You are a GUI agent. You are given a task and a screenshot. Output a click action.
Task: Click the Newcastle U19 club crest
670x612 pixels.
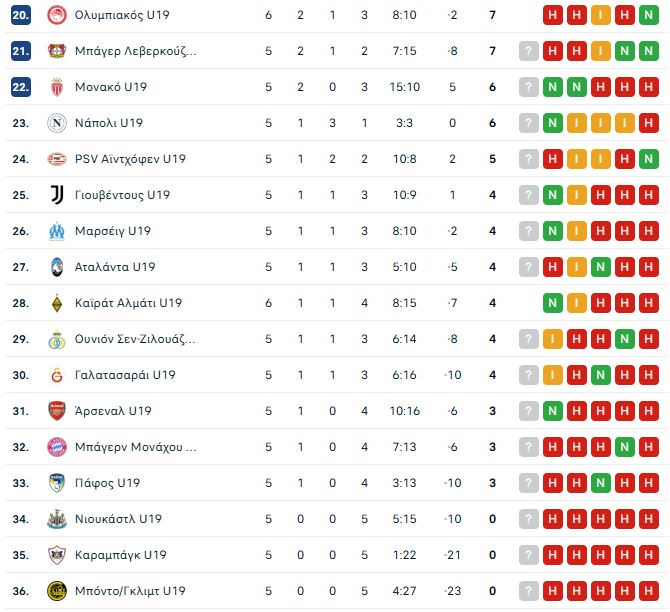pyautogui.click(x=56, y=519)
